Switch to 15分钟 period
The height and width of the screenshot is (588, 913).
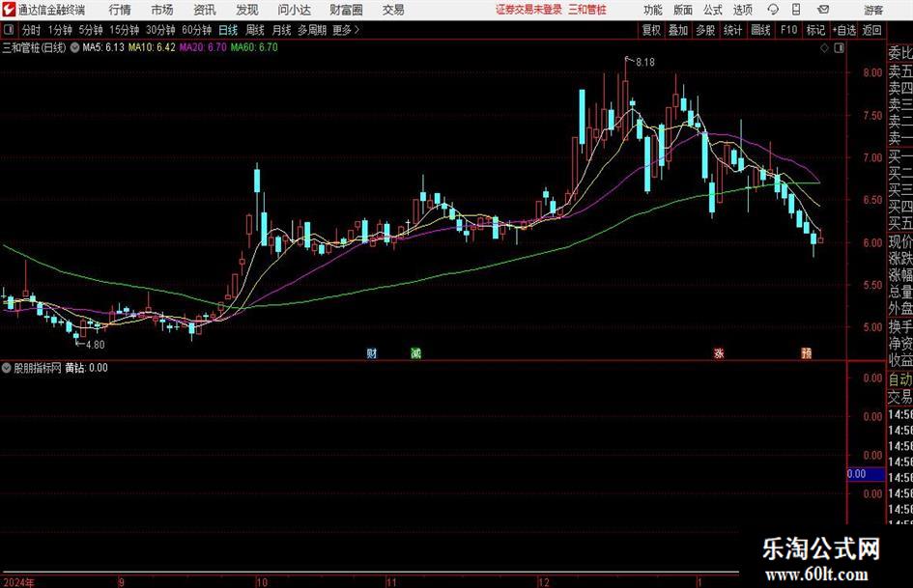point(124,30)
